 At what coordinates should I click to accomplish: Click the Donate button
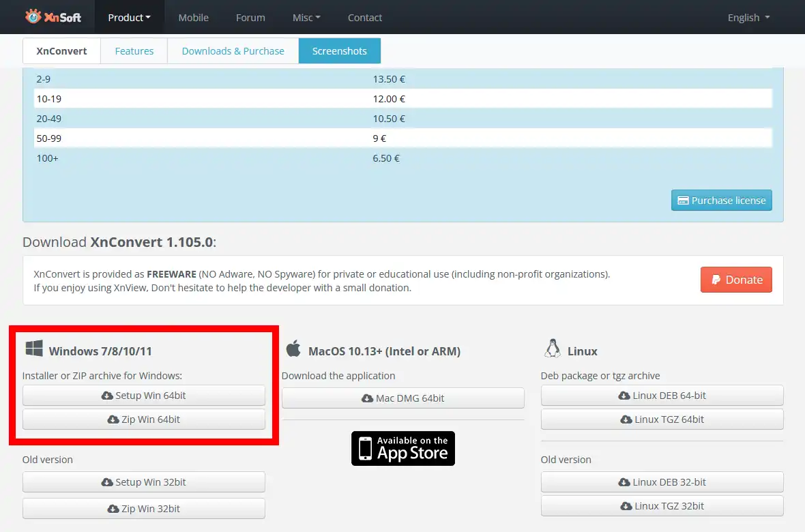[x=736, y=280]
